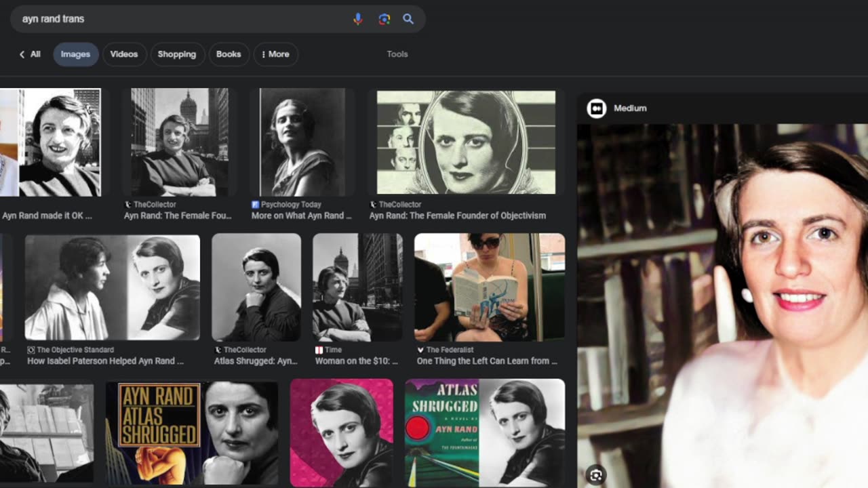Open the banknote-style illustration thumbnail
The height and width of the screenshot is (488, 868).
pyautogui.click(x=466, y=142)
